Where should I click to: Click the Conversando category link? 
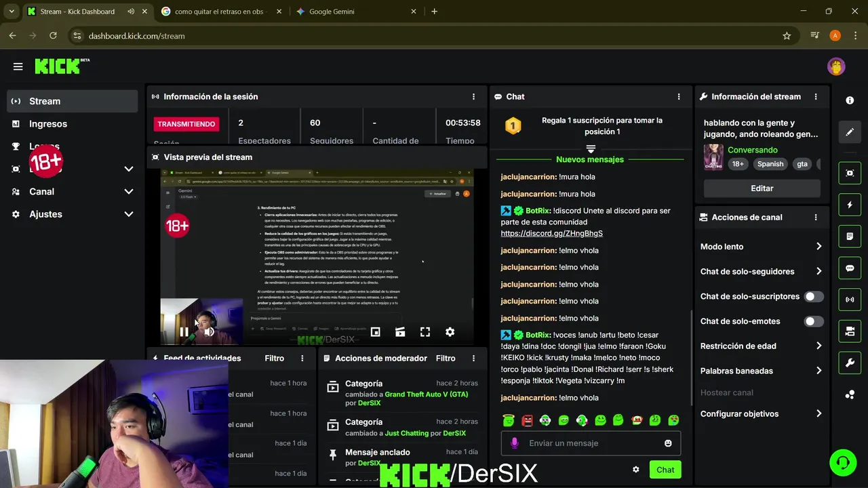[753, 150]
